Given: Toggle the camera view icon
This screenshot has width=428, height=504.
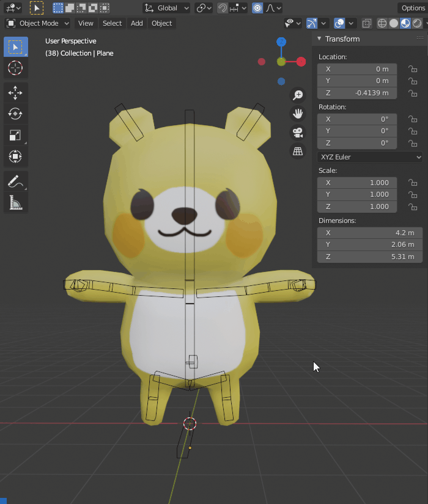Looking at the screenshot, I should (x=298, y=133).
